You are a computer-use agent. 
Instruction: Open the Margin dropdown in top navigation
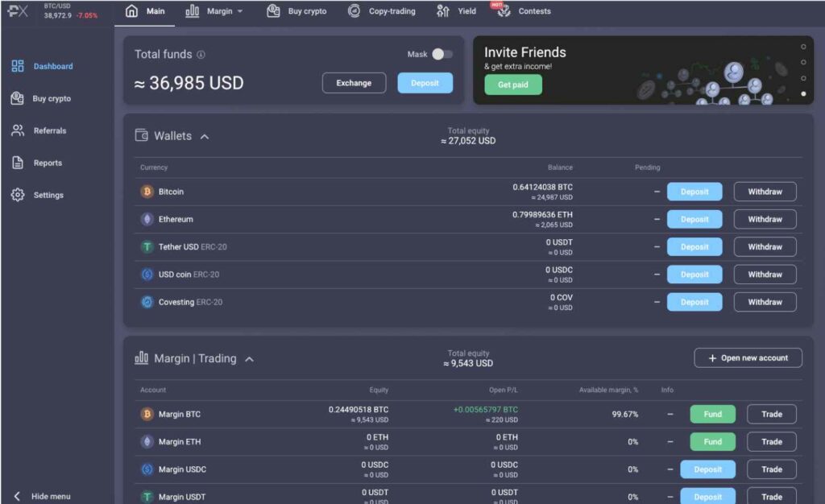(214, 11)
